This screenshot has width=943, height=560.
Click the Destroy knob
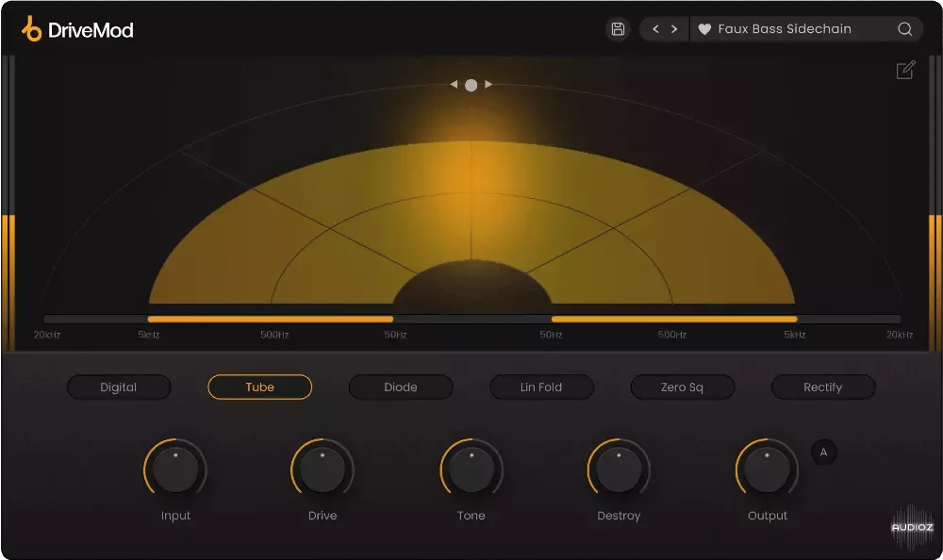click(619, 469)
